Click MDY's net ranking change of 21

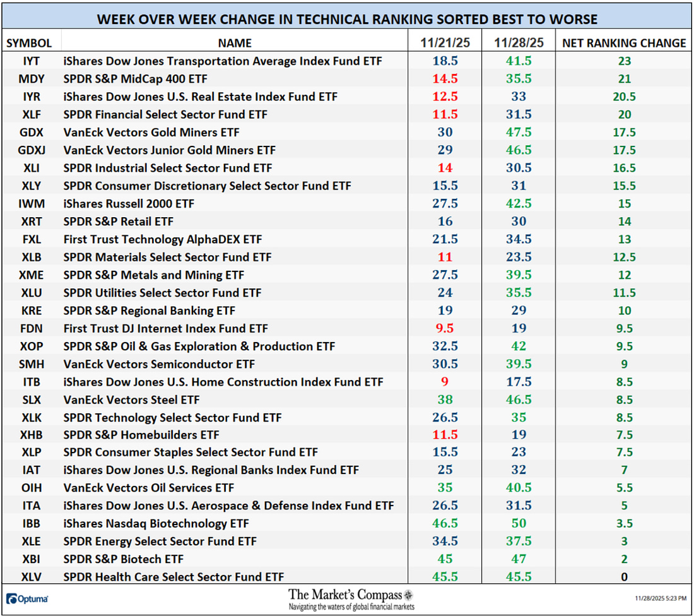point(624,79)
